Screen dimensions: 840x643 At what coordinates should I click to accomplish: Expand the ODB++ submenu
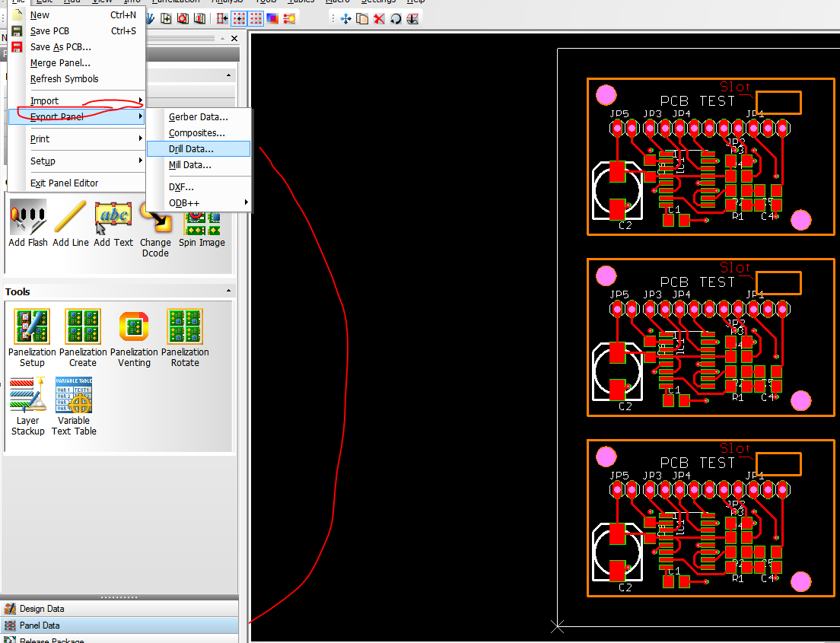(199, 203)
